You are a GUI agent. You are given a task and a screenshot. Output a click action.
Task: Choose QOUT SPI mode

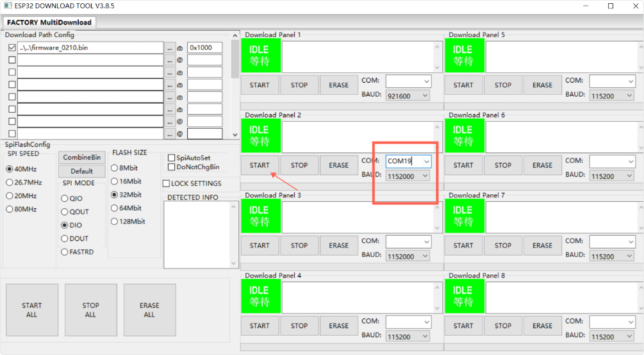(65, 212)
